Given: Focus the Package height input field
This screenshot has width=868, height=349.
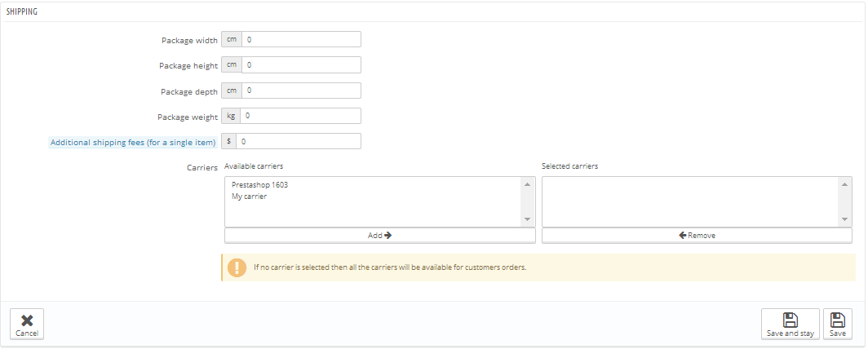Looking at the screenshot, I should (301, 65).
